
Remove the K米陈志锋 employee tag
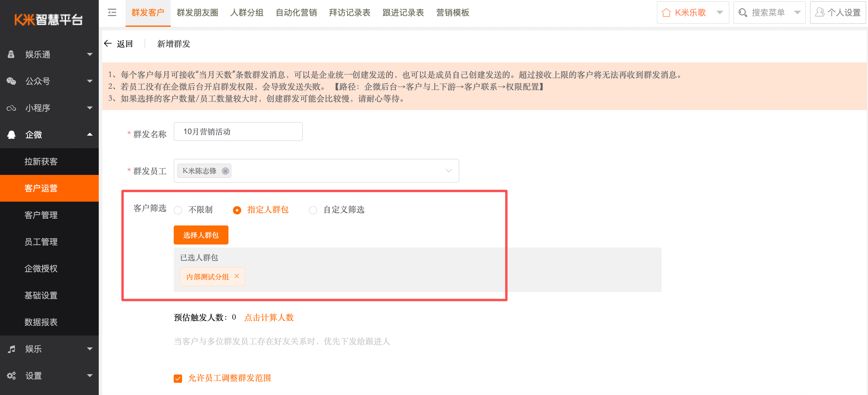[x=225, y=171]
